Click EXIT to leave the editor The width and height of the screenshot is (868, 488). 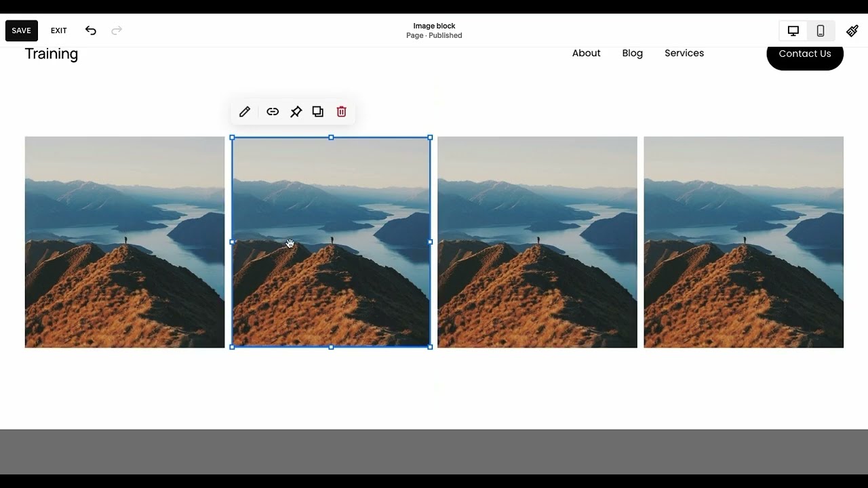pyautogui.click(x=59, y=30)
